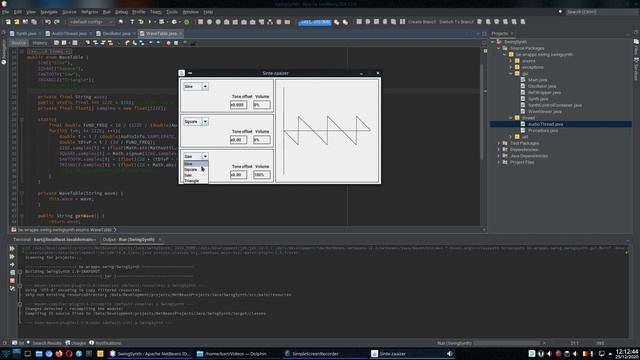
Task: Click the Open Project toolbar icon
Action: pyautogui.click(x=25, y=22)
